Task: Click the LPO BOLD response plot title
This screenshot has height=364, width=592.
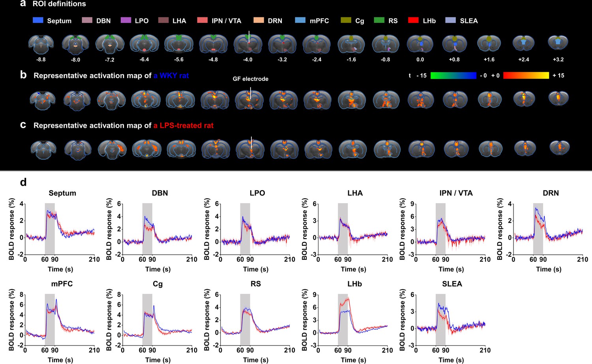Action: coord(257,193)
